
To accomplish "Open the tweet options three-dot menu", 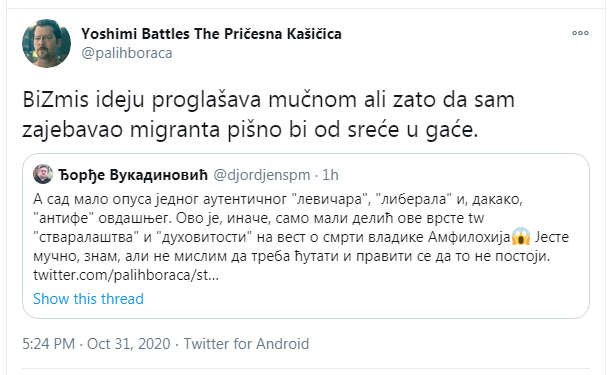I will [580, 33].
